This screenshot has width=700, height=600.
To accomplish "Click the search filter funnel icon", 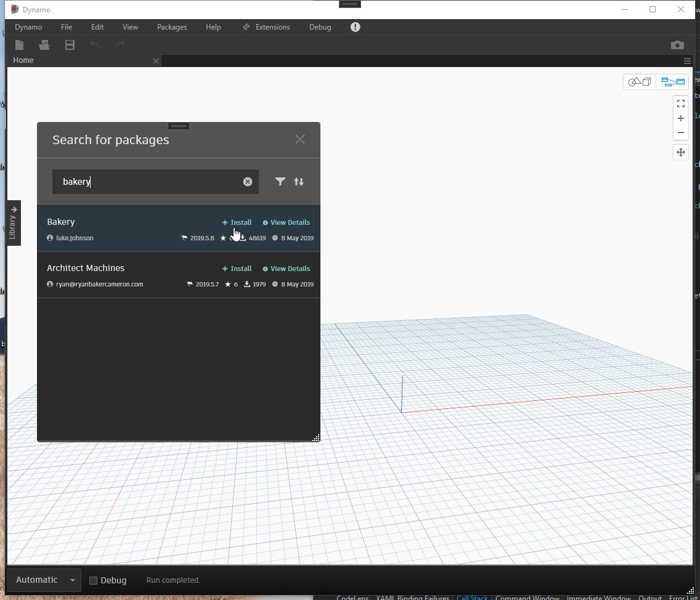I will [x=280, y=181].
